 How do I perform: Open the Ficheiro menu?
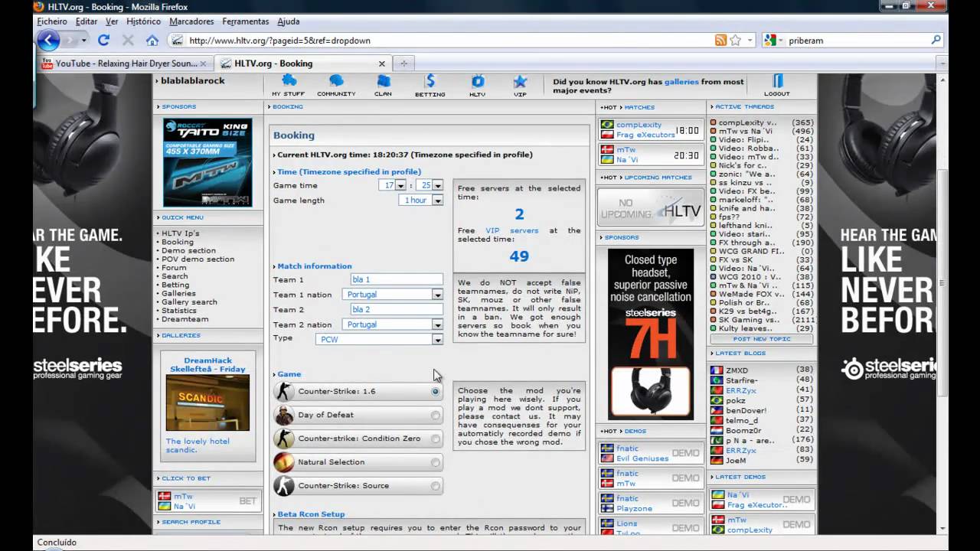click(52, 21)
